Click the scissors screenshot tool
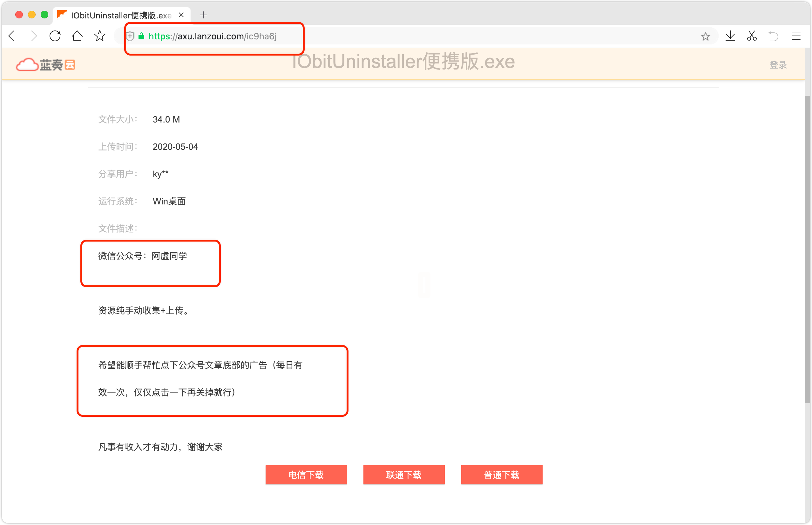Viewport: 812px width, 525px height. click(752, 36)
